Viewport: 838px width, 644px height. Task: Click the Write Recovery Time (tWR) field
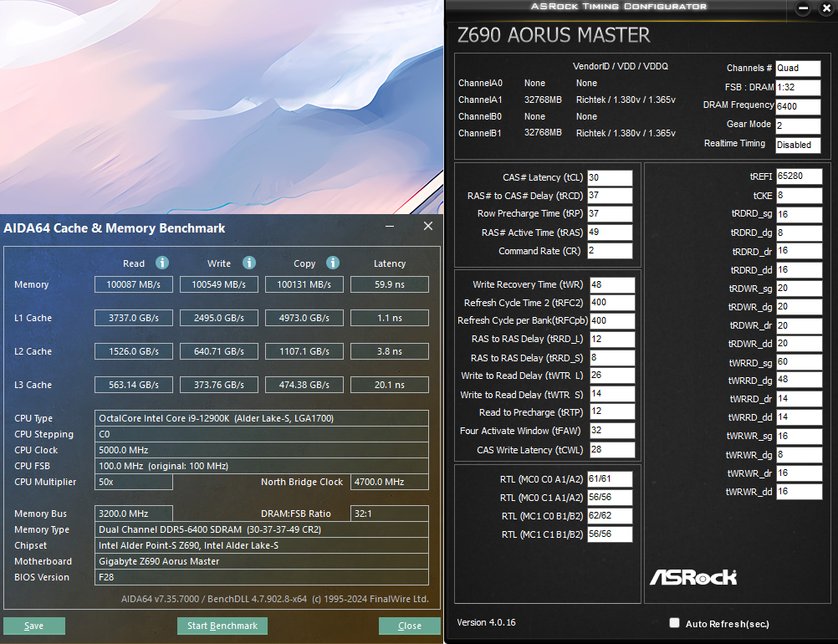tap(612, 285)
